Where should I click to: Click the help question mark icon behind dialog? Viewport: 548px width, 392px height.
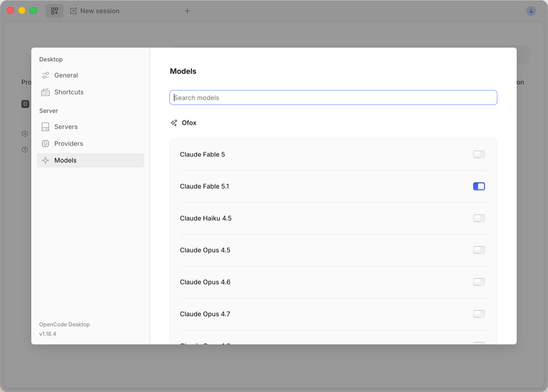click(x=25, y=149)
